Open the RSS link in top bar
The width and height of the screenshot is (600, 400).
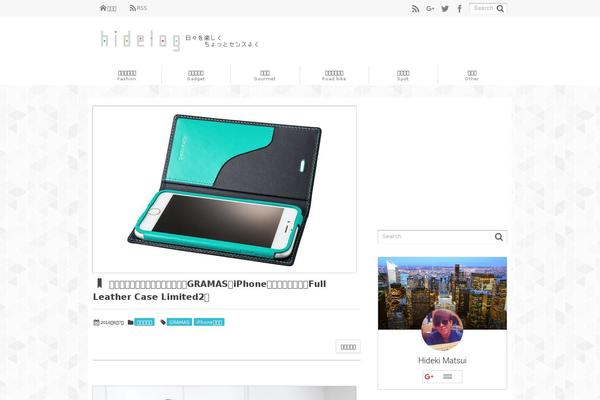click(138, 8)
